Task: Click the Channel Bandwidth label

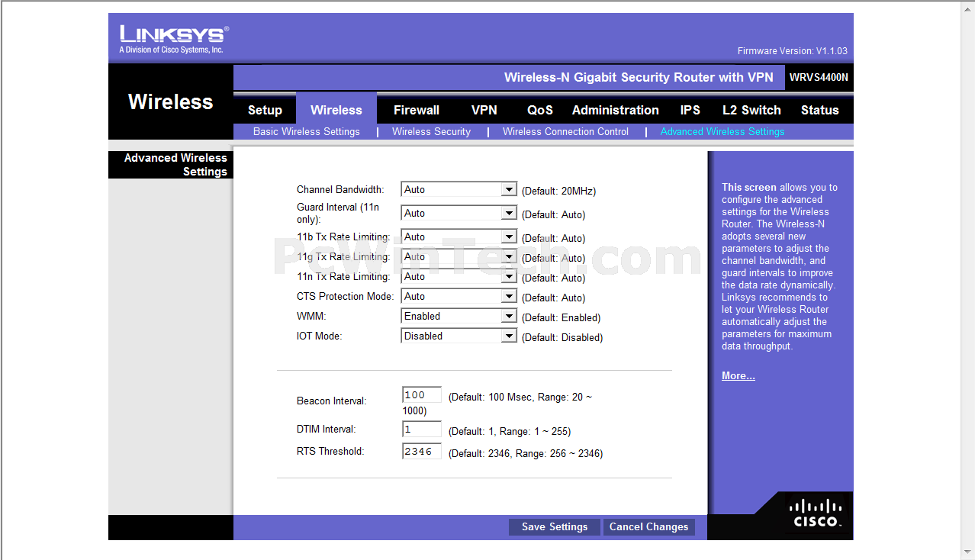Action: pyautogui.click(x=340, y=190)
